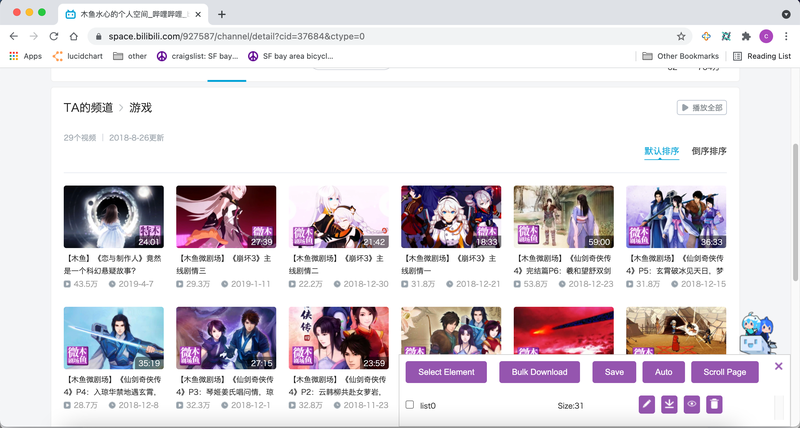Image resolution: width=800 pixels, height=428 pixels.
Task: Open video thumbnail with duration 27:39
Action: tap(226, 217)
